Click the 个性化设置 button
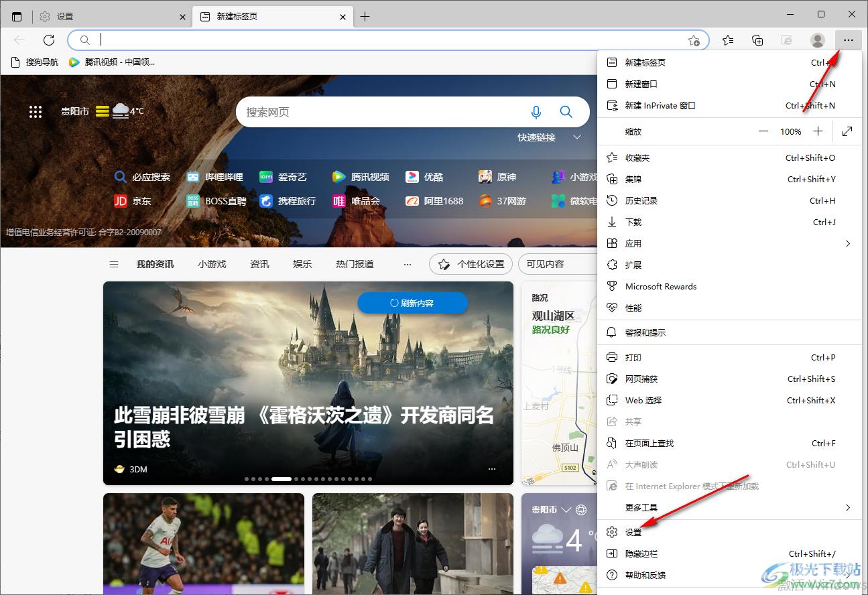 (471, 264)
